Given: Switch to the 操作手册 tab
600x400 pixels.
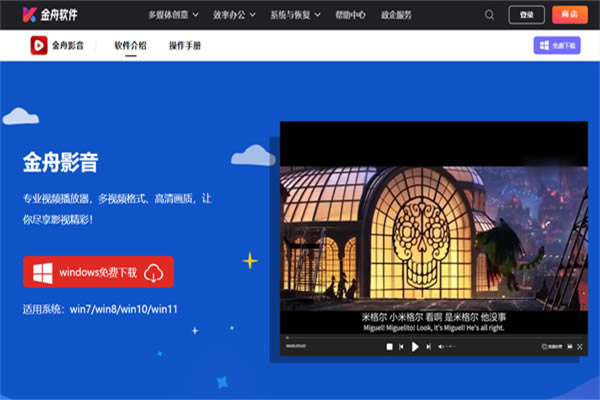Looking at the screenshot, I should (x=185, y=45).
